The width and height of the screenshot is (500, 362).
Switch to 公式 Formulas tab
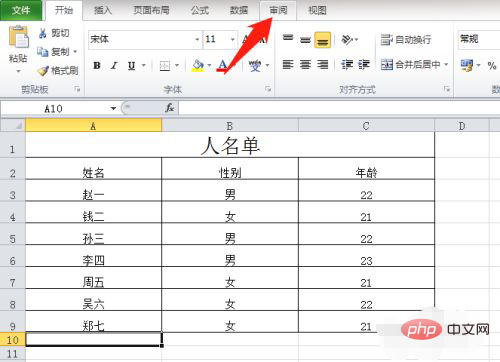[200, 10]
